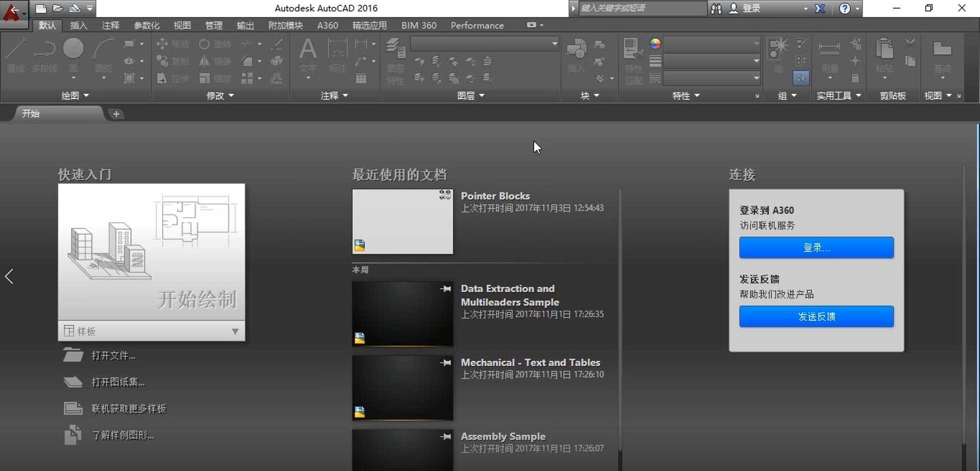Click the New drawing icon in quick access toolbar

pyautogui.click(x=41, y=8)
